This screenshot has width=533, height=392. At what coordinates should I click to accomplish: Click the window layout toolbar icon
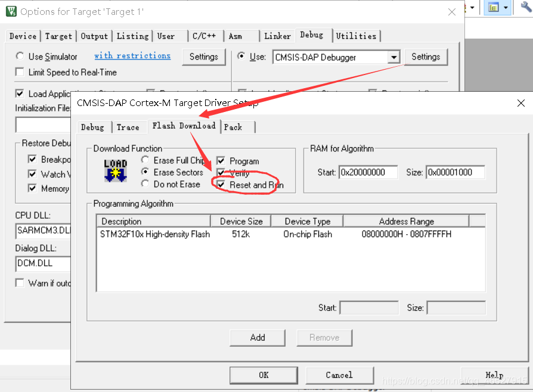(493, 7)
